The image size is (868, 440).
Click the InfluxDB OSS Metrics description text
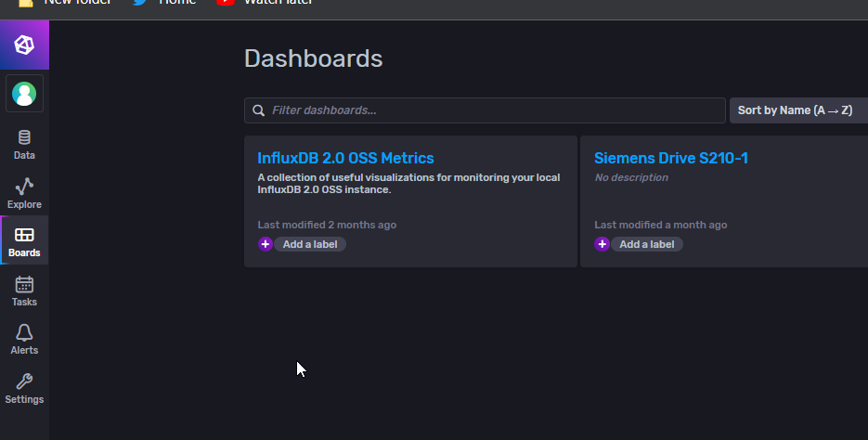click(x=408, y=183)
